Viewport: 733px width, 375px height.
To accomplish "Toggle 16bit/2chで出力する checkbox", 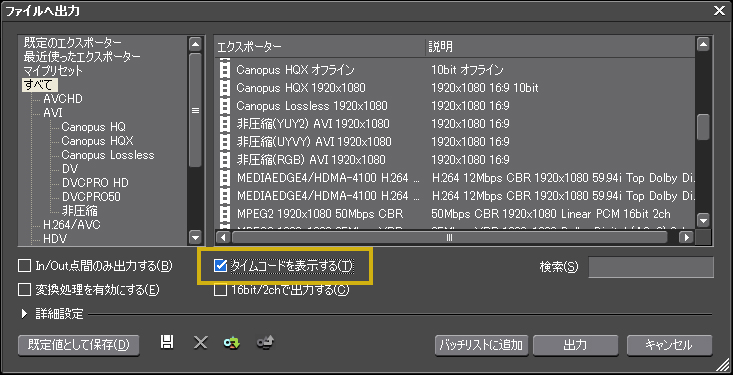I will 220,290.
